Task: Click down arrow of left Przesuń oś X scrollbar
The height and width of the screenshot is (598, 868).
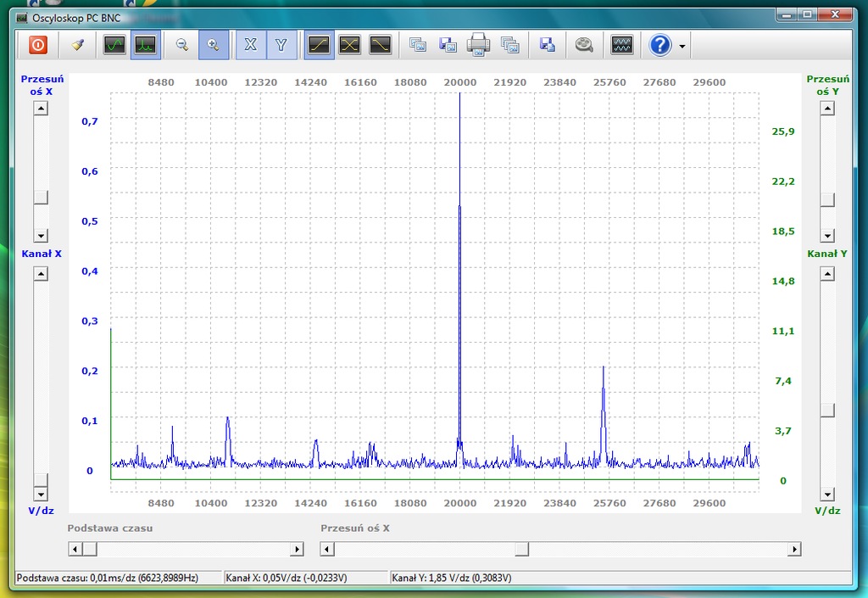Action: pos(41,235)
